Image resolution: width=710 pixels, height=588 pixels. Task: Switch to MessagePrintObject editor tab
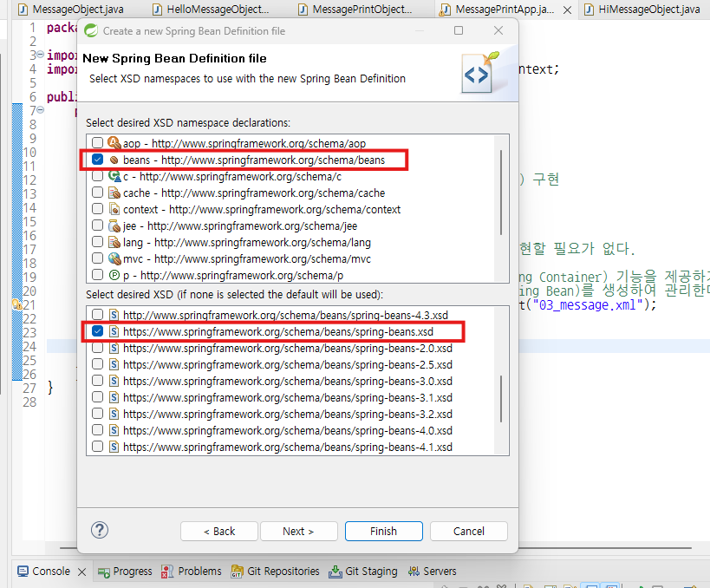click(x=355, y=9)
